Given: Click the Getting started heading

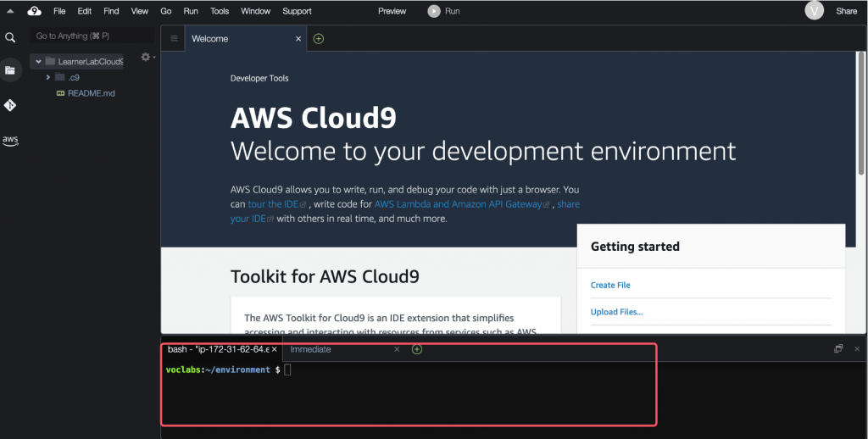Looking at the screenshot, I should click(x=635, y=247).
